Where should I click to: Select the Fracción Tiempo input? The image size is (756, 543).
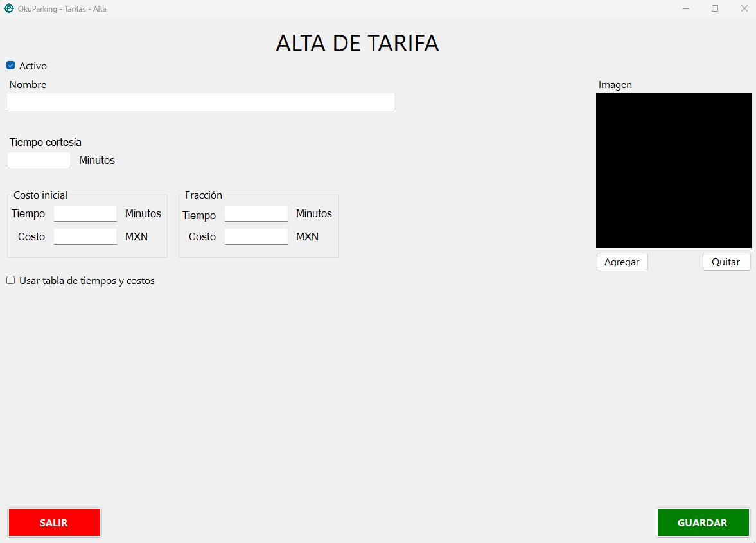[256, 213]
